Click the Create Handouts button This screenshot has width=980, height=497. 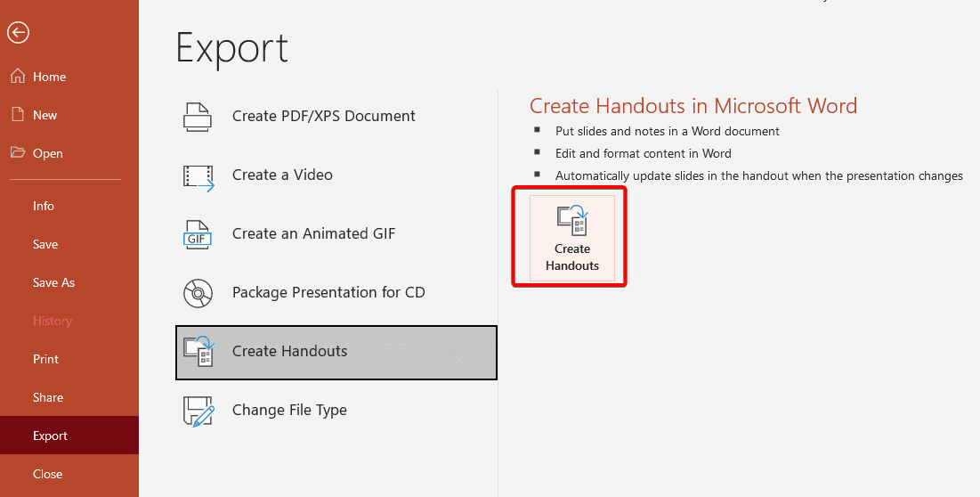tap(571, 238)
